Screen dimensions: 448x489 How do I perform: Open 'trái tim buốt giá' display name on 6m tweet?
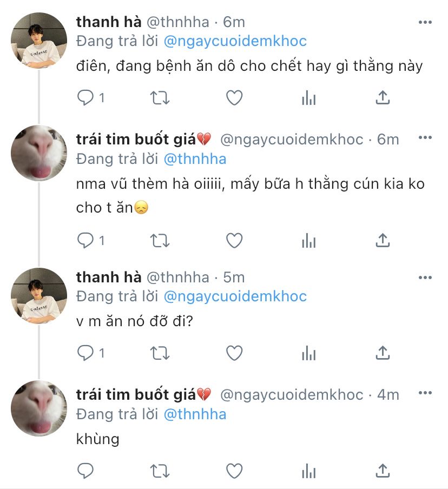pos(136,139)
